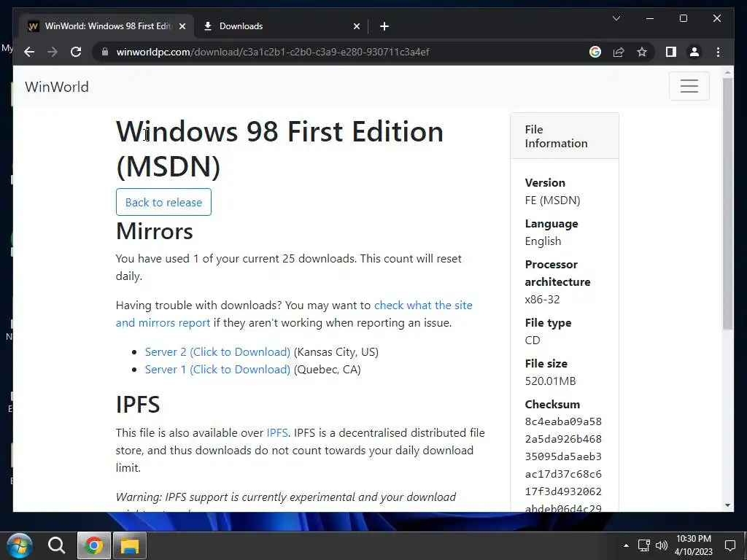Open the volume speaker tray icon
Image resolution: width=747 pixels, height=560 pixels.
pos(661,545)
